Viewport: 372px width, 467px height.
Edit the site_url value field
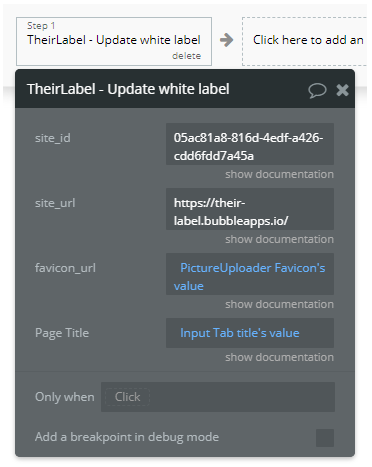click(x=250, y=209)
